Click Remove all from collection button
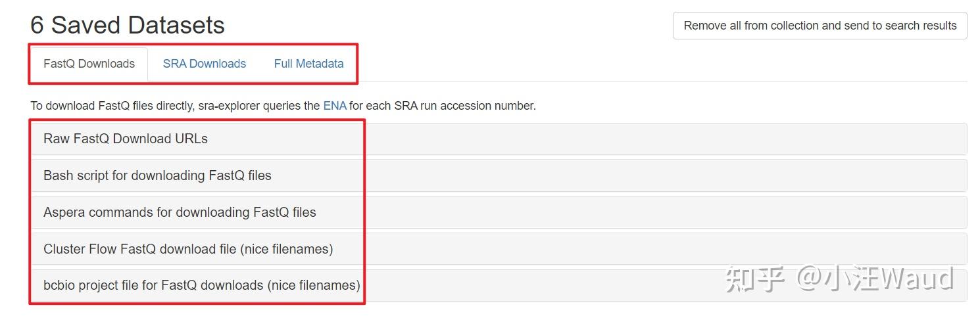The image size is (980, 318). [x=820, y=26]
